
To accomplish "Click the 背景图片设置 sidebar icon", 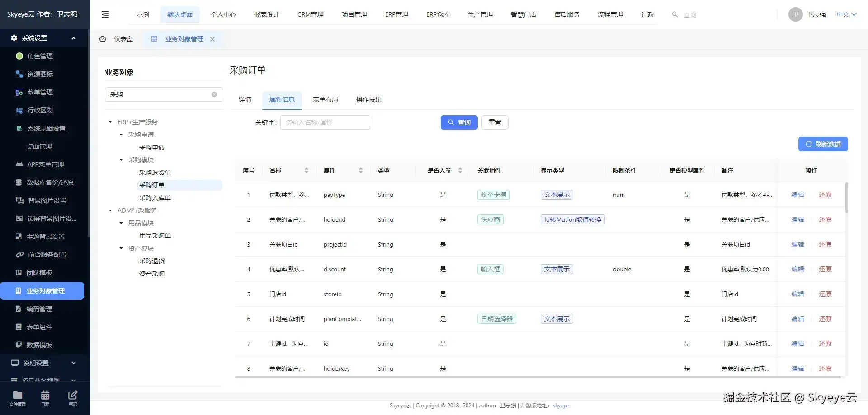I will [20, 201].
